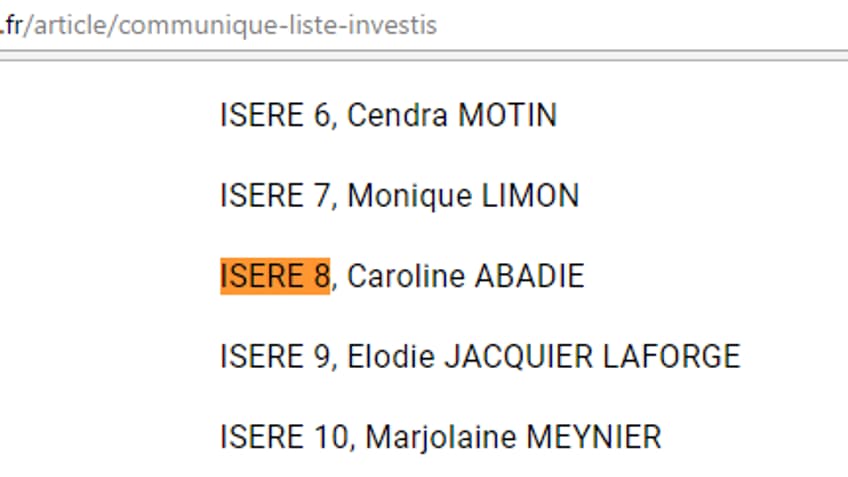Click the 'ISERE 10' text
This screenshot has height=477, width=848.
[284, 437]
